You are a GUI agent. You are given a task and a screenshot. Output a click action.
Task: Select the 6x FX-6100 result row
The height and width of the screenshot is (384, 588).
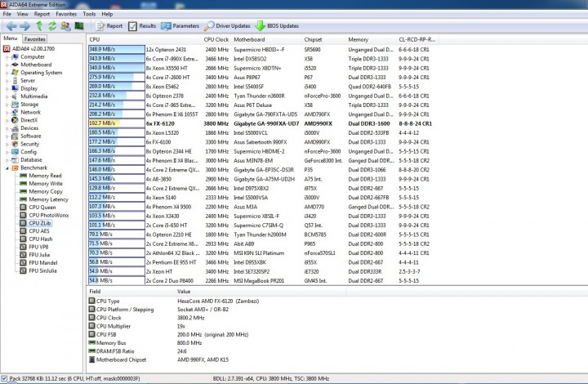click(261, 142)
